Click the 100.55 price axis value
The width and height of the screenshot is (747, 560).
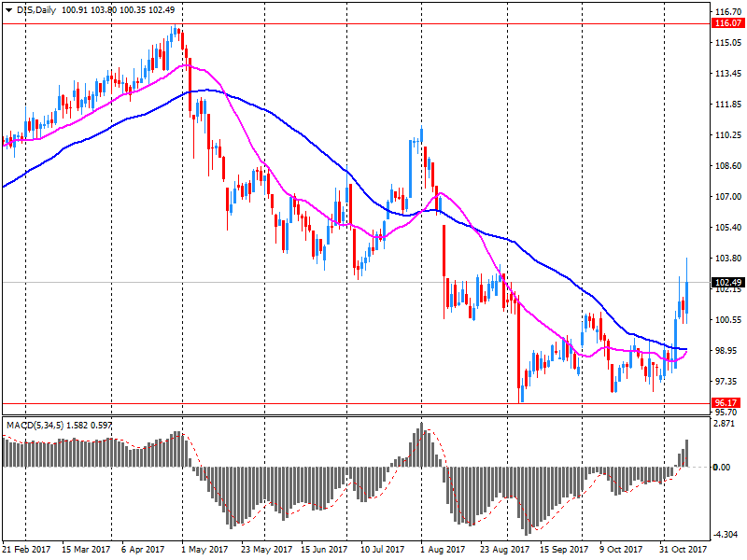(x=728, y=319)
